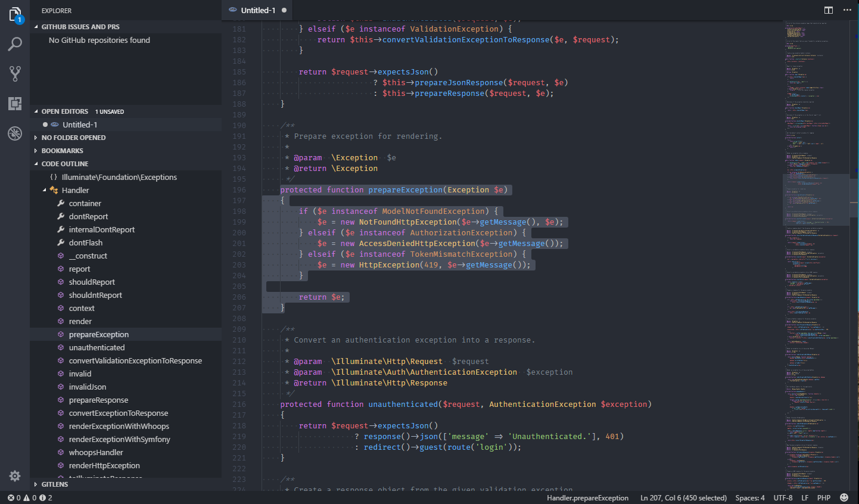This screenshot has width=859, height=504.
Task: Change file encoding UTF-8
Action: tap(783, 497)
